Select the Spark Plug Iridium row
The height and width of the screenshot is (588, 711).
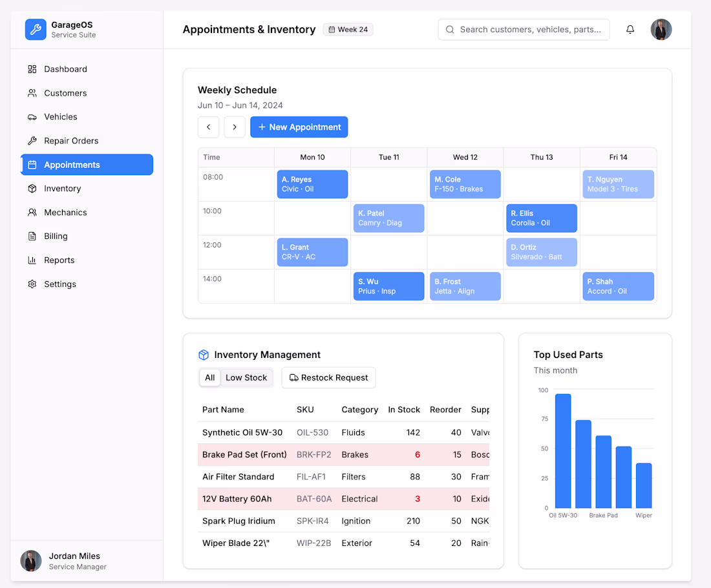344,521
